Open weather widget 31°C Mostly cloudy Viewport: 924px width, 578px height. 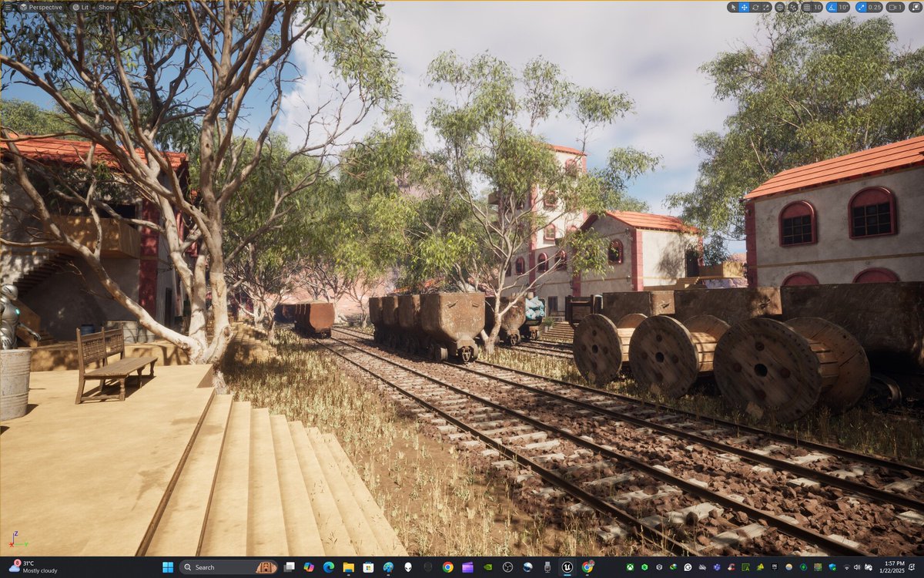pyautogui.click(x=35, y=567)
